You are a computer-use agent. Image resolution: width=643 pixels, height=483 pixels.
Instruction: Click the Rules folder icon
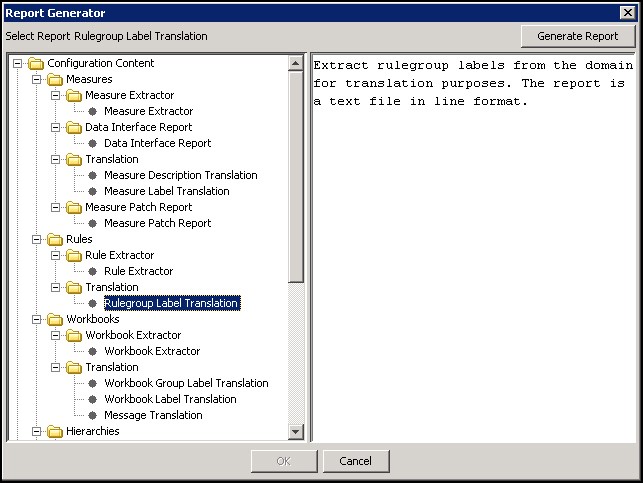(55, 239)
